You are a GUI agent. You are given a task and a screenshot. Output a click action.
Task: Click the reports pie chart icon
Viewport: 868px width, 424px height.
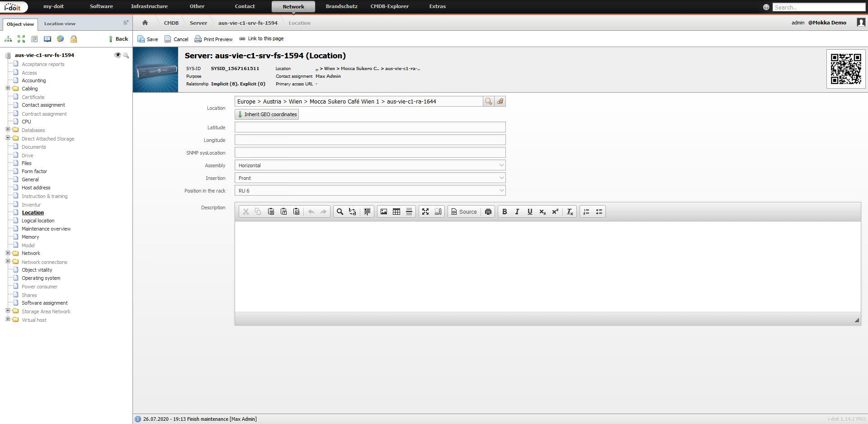click(x=60, y=39)
